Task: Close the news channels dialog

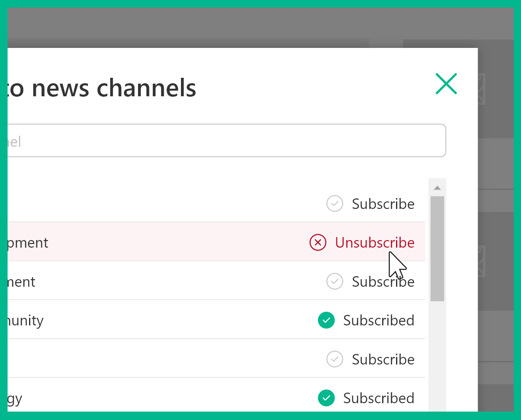Action: (446, 84)
